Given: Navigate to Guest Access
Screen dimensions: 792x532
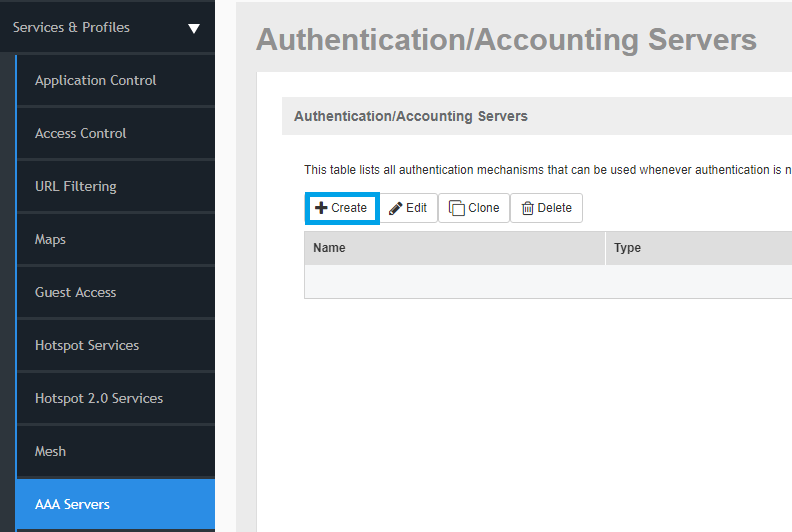Looking at the screenshot, I should pyautogui.click(x=76, y=293).
